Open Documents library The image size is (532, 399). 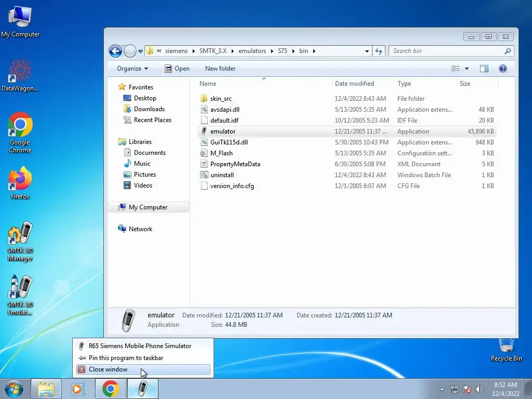click(144, 153)
